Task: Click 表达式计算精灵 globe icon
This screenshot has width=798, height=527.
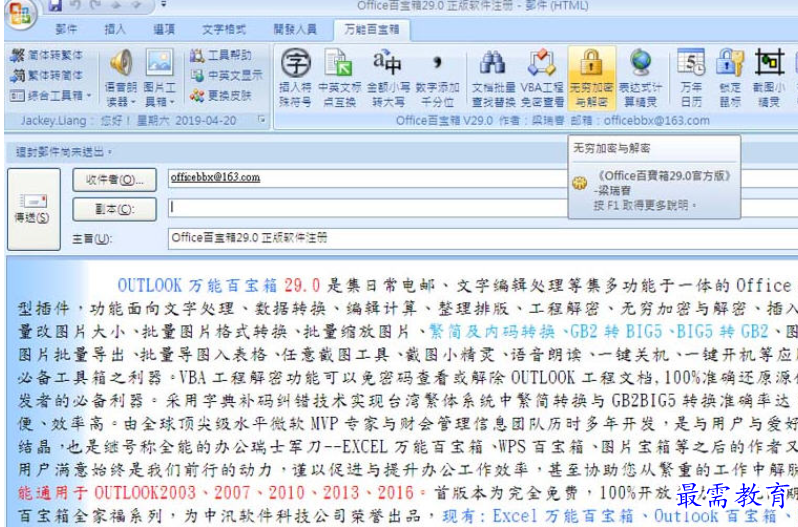Action: point(640,77)
